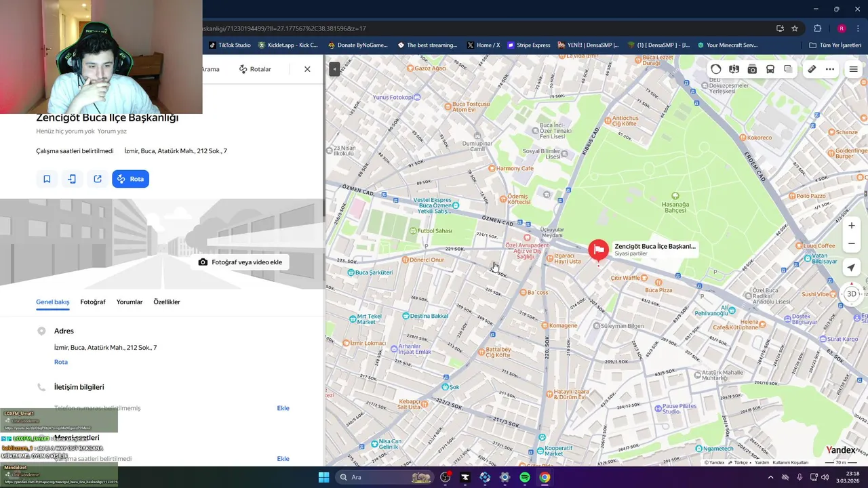Zoom out with the minus button
The width and height of the screenshot is (868, 488).
point(852,243)
